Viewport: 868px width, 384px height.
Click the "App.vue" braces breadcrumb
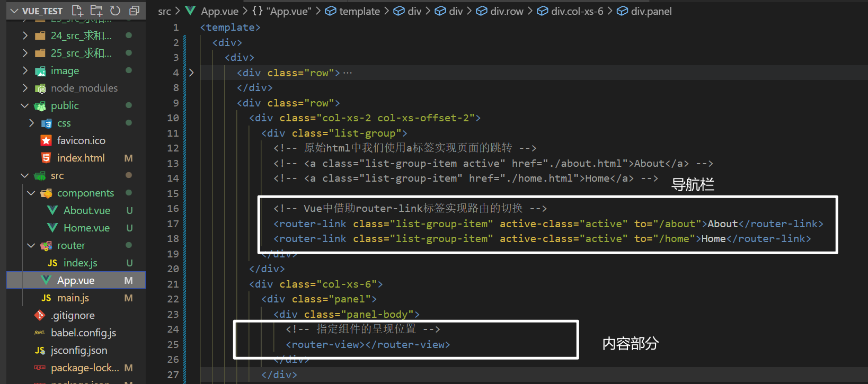click(x=281, y=11)
